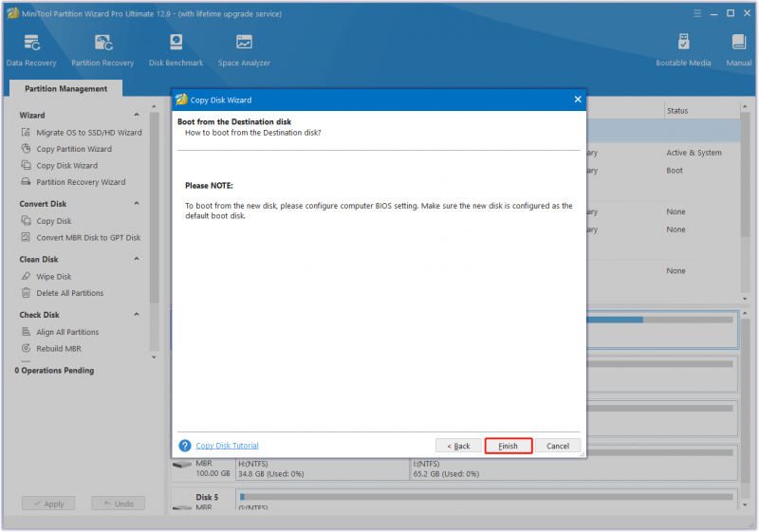Collapse the Wizard section
The width and height of the screenshot is (759, 532).
[137, 115]
